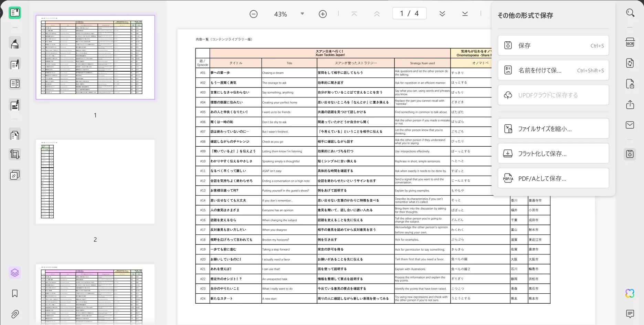
Task: Open the Protect PDF lock icon
Action: [630, 84]
